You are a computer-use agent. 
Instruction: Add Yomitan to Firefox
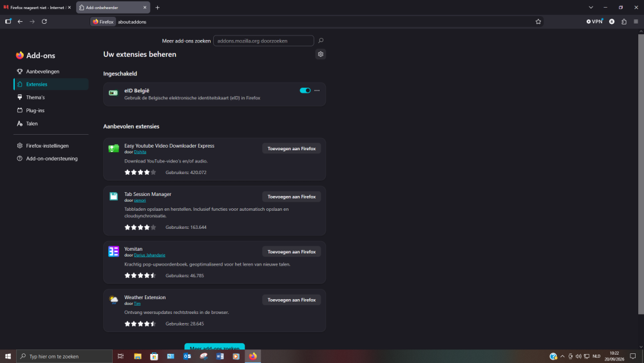click(291, 251)
